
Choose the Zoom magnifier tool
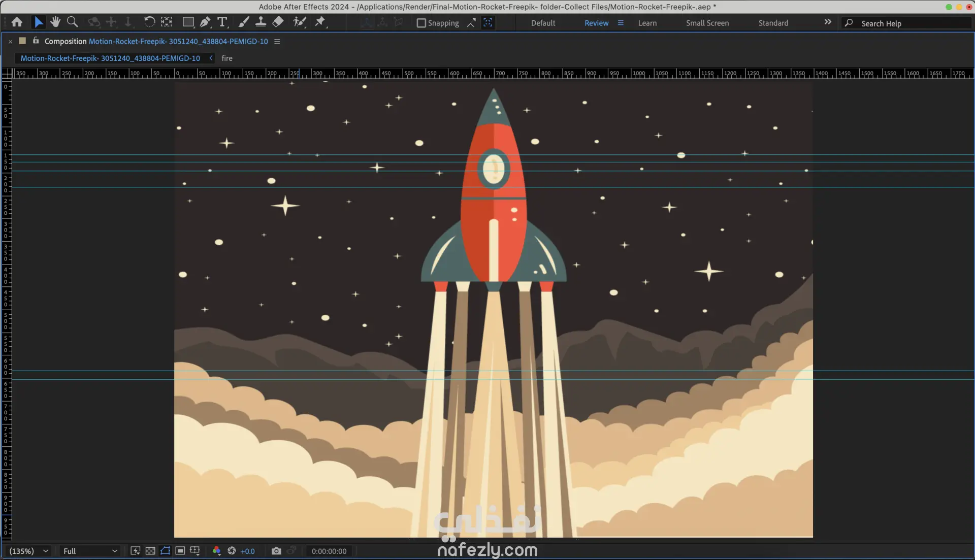tap(73, 22)
